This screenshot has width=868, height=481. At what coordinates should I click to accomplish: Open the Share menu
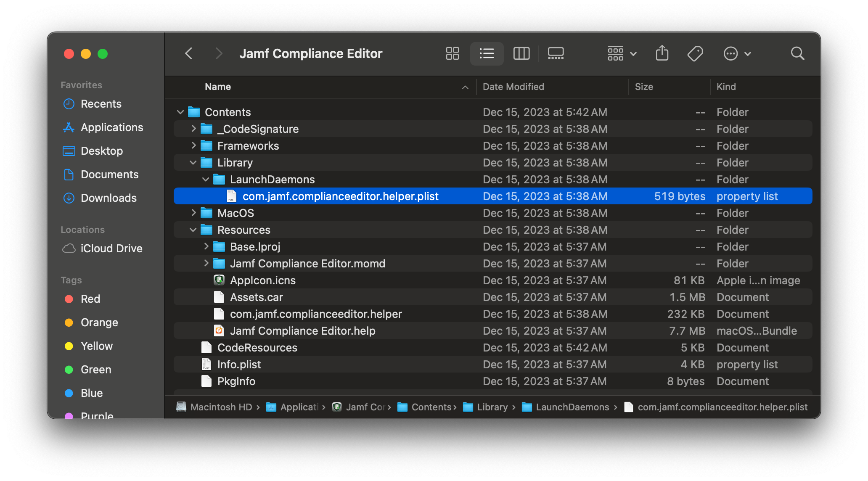tap(662, 53)
